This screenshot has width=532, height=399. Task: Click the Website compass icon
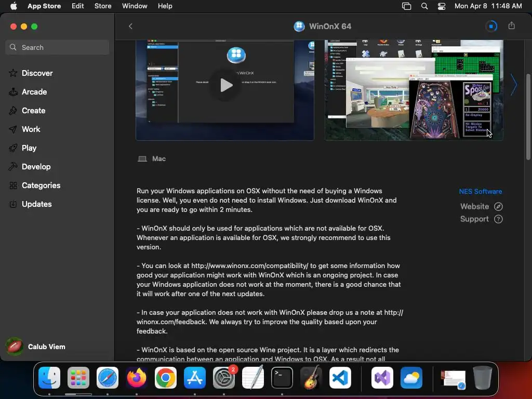pyautogui.click(x=498, y=206)
